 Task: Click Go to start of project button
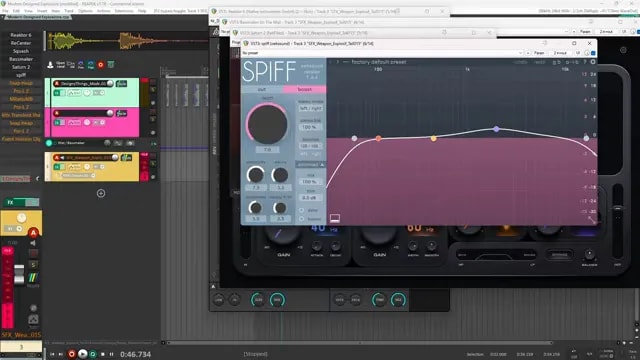pos(52,354)
